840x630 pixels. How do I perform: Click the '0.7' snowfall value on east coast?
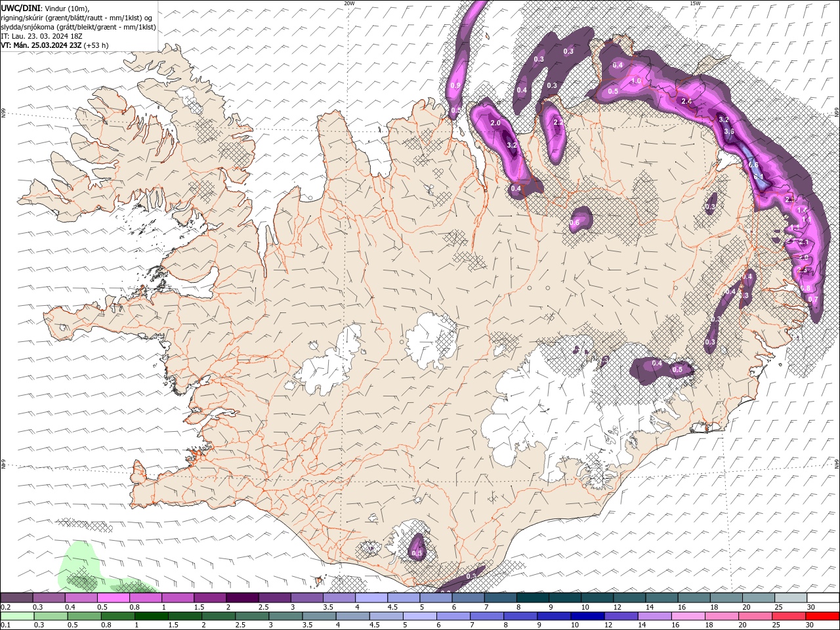(812, 299)
